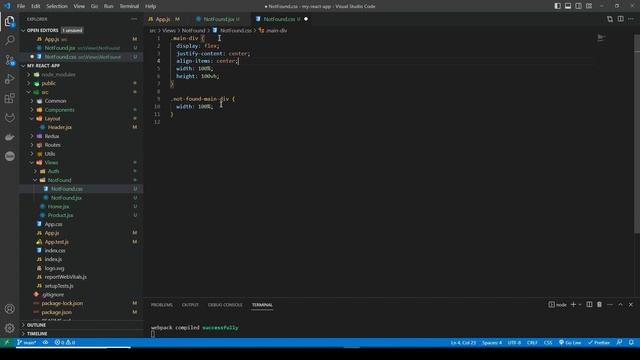Open the Docker whale icon in activity bar
The image size is (640, 360).
tap(9, 137)
